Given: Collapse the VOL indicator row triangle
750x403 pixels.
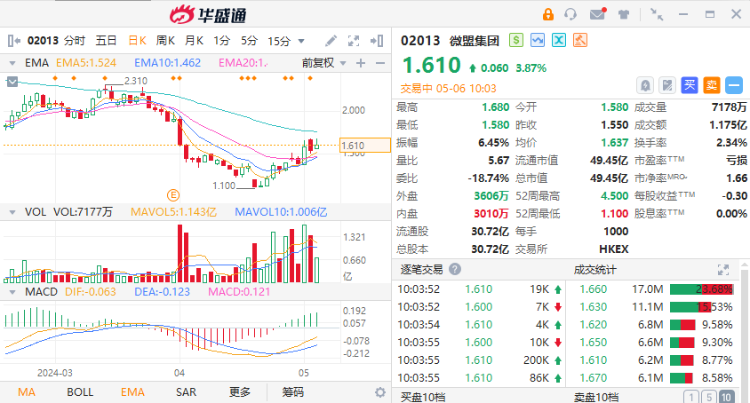Looking at the screenshot, I should click(12, 212).
